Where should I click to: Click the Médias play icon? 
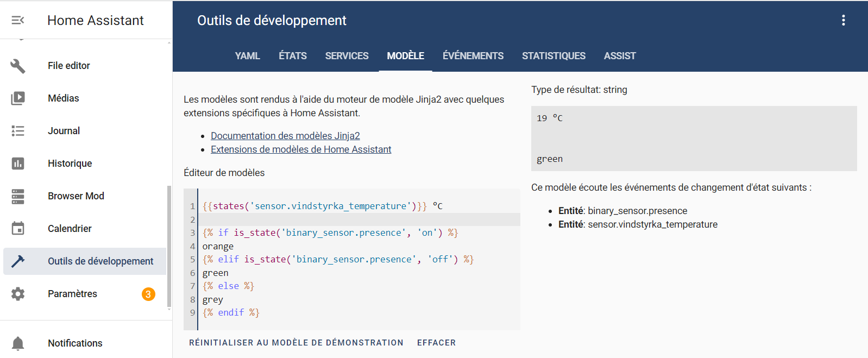18,98
